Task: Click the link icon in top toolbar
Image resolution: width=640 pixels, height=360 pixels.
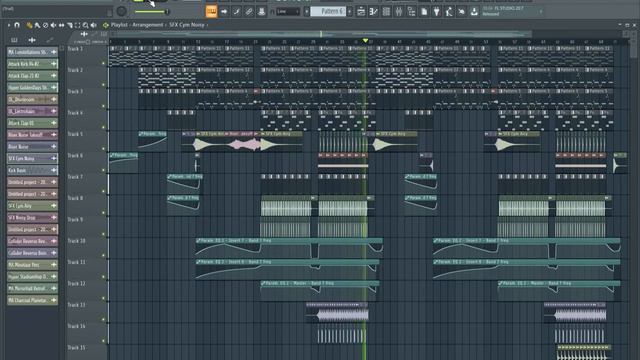Action: (x=249, y=12)
